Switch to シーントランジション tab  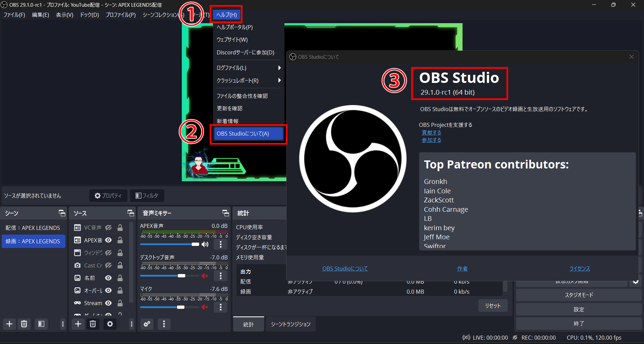point(290,324)
